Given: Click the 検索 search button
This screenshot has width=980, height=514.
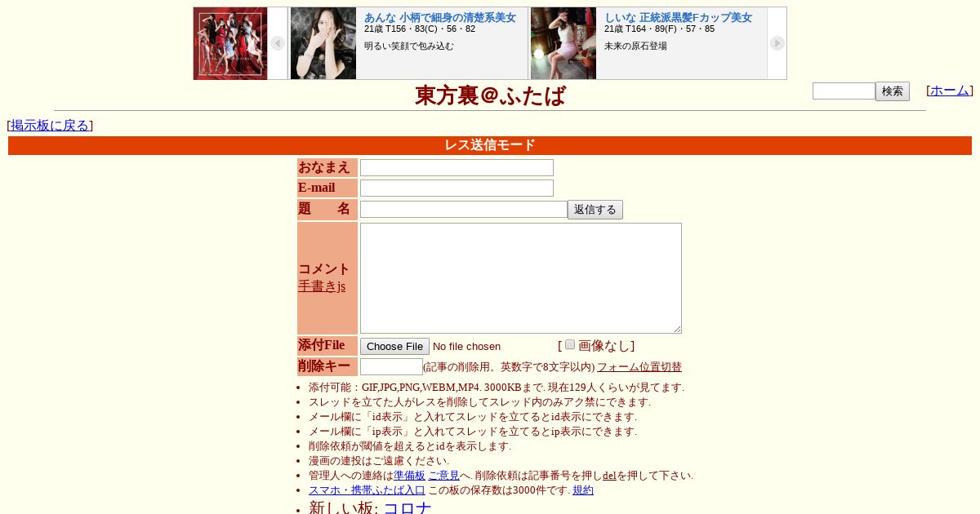Looking at the screenshot, I should point(893,91).
